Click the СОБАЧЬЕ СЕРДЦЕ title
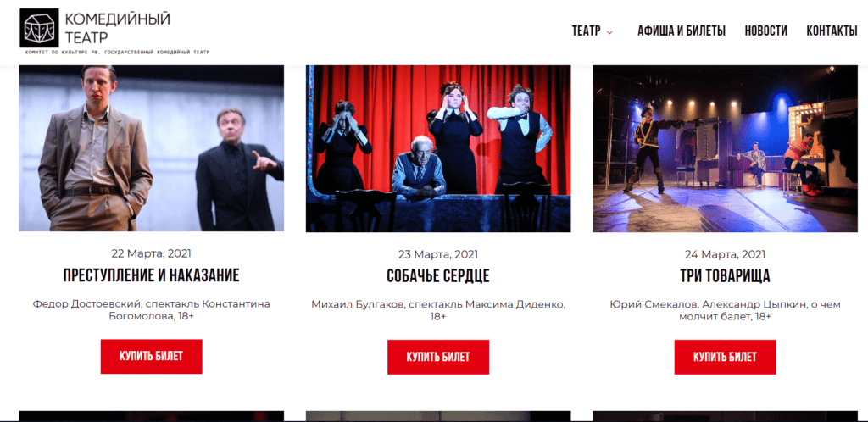 [x=438, y=276]
